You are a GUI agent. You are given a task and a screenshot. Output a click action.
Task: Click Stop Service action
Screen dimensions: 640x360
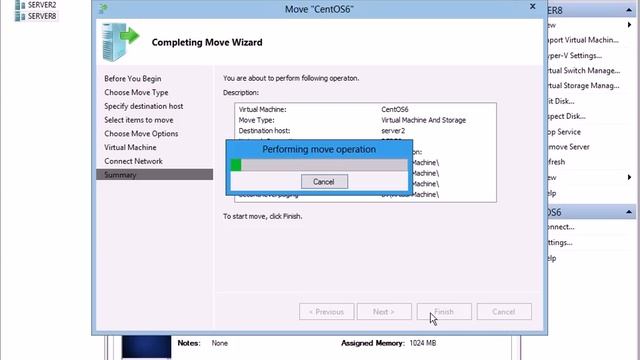pyautogui.click(x=564, y=132)
